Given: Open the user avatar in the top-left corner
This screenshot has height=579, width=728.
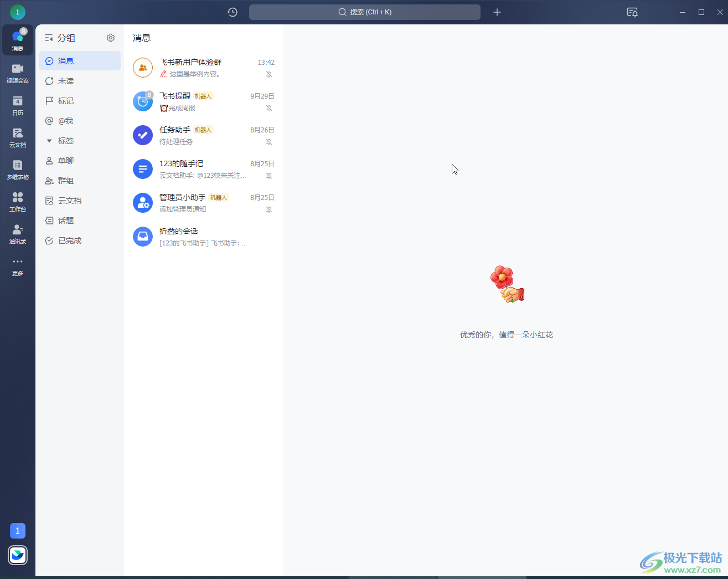Looking at the screenshot, I should (18, 12).
